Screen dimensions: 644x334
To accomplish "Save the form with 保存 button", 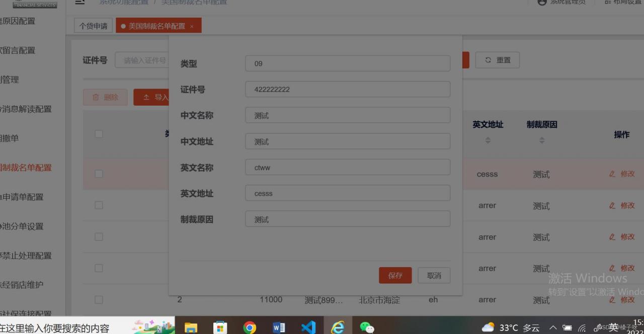I will [x=395, y=275].
